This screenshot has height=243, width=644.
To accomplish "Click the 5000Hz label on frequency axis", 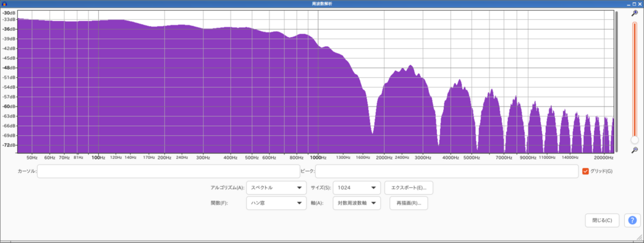I will [x=471, y=157].
